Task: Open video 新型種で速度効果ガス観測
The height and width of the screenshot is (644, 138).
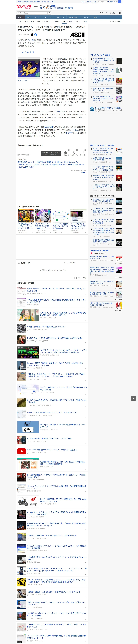Action: 104,241
